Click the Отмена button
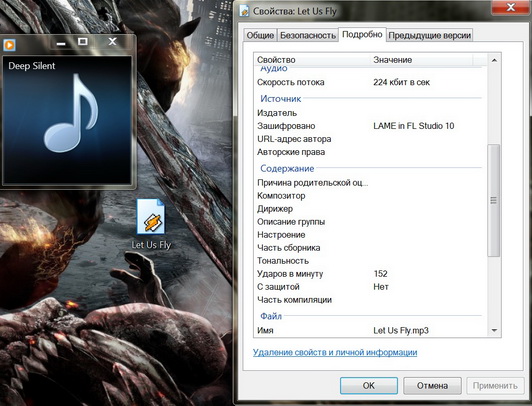Image resolution: width=532 pixels, height=406 pixels. 432,386
